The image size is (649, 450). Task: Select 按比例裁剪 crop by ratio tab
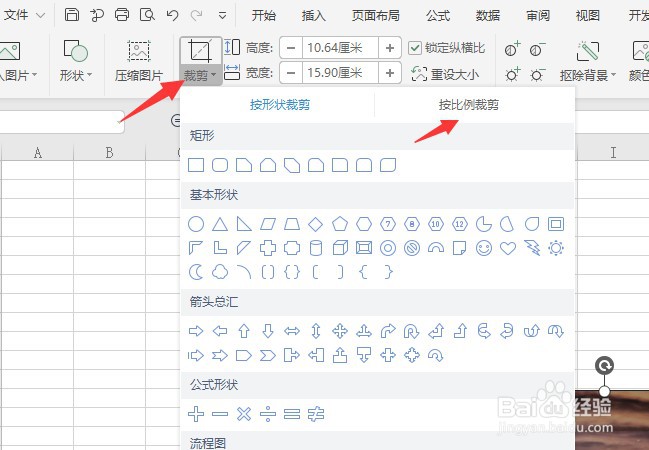click(469, 105)
